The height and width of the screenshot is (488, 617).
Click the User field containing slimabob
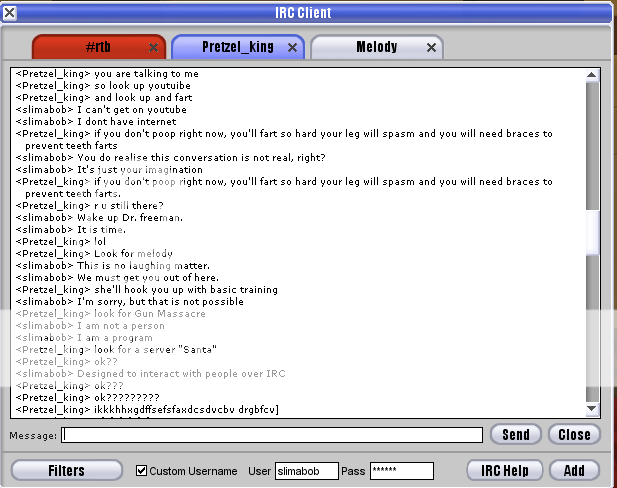pyautogui.click(x=307, y=471)
